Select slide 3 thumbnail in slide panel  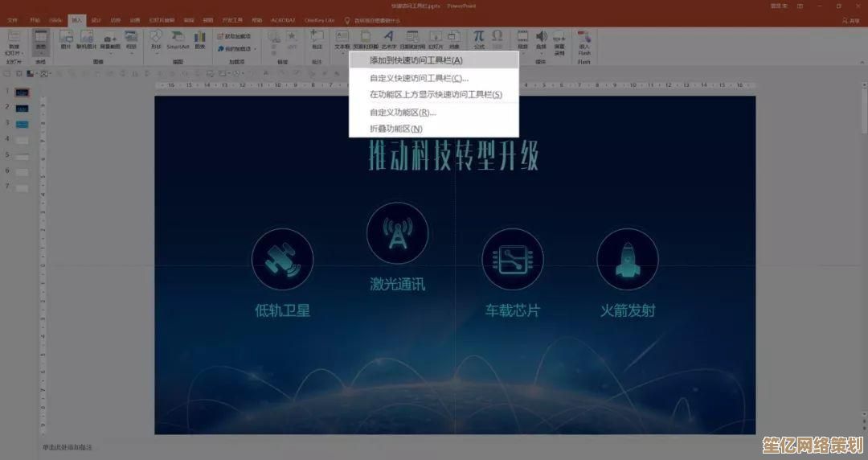coord(23,123)
